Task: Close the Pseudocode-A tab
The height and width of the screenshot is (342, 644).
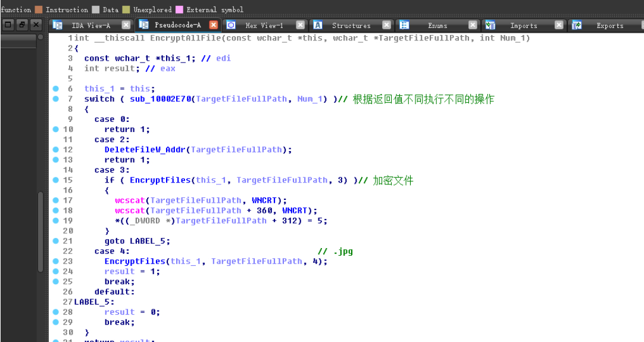Action: [214, 25]
